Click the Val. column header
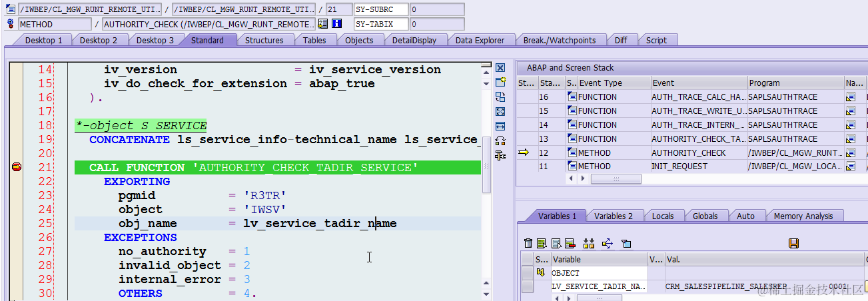The height and width of the screenshot is (301, 868). [x=763, y=259]
